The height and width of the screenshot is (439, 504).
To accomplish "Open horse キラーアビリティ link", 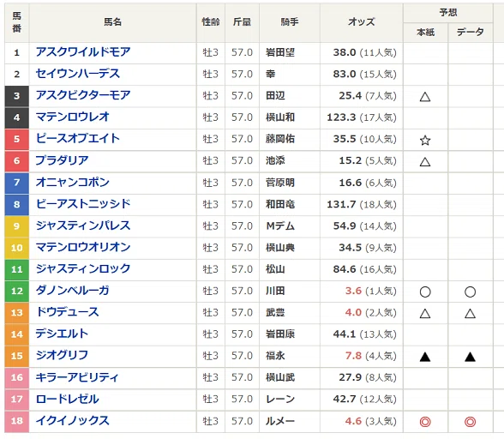I will [x=77, y=377].
